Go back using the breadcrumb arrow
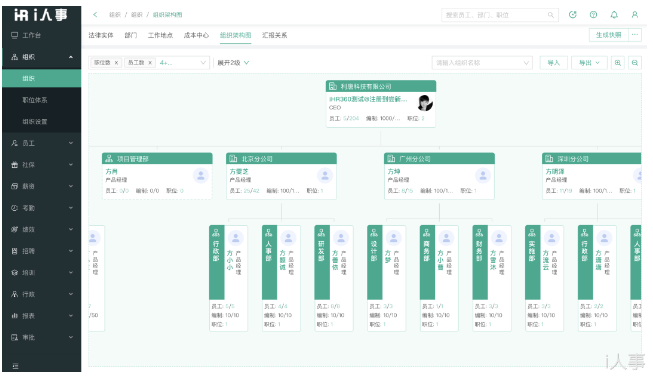The width and height of the screenshot is (653, 378). (95, 15)
